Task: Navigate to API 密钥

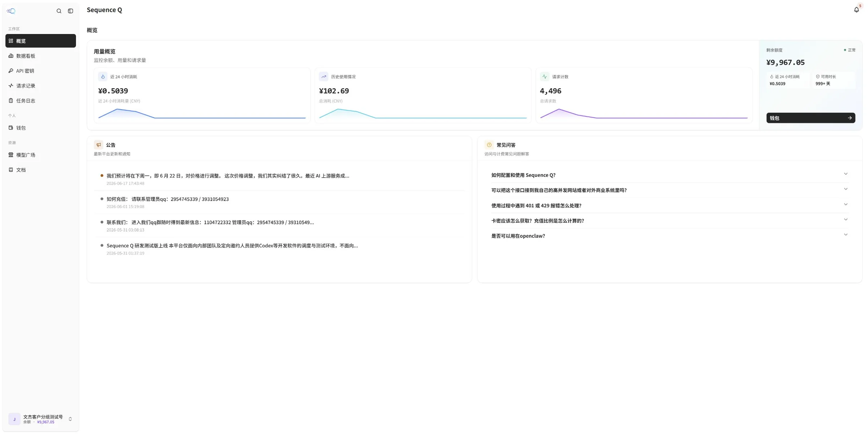Action: [41, 71]
